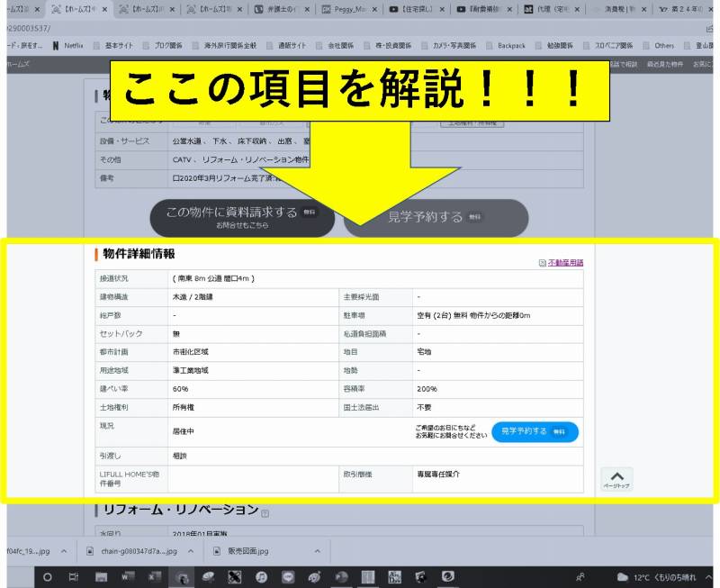Click the large grey 見学予約する button

(x=436, y=217)
